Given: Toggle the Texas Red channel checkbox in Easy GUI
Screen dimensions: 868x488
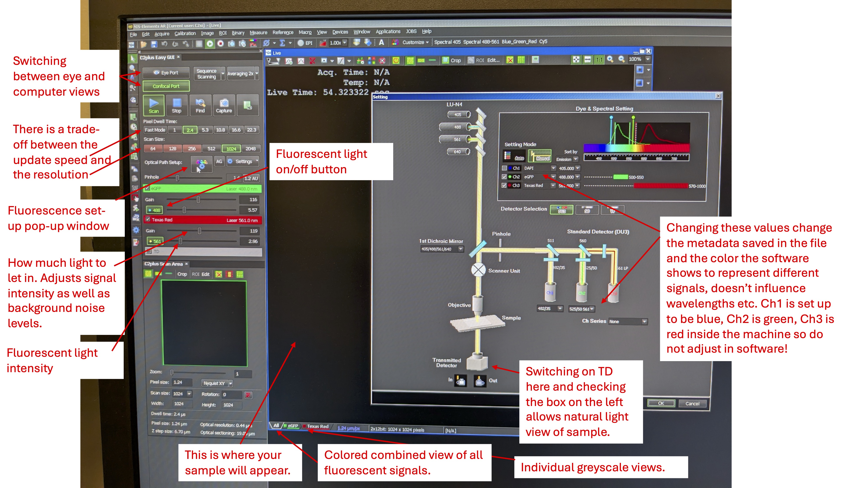Looking at the screenshot, I should pyautogui.click(x=148, y=219).
